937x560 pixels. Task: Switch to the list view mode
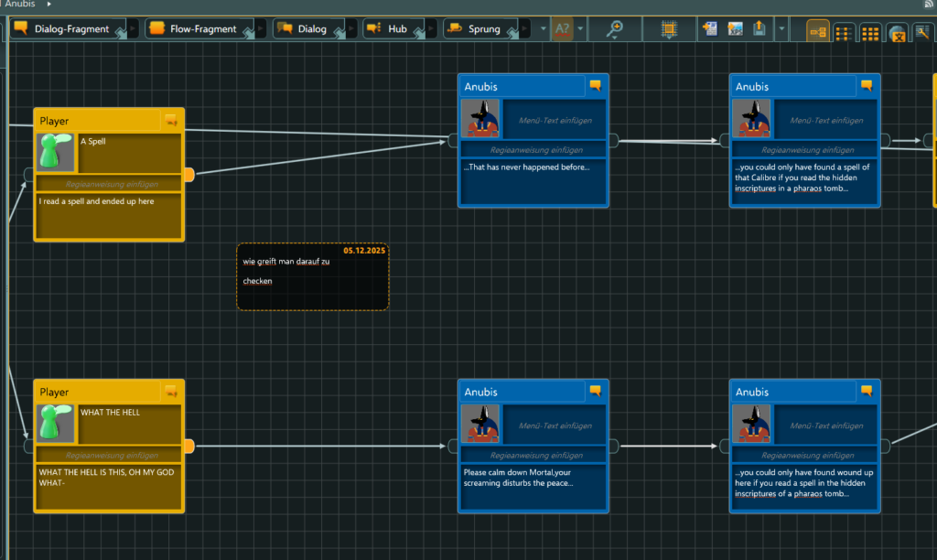click(x=845, y=34)
